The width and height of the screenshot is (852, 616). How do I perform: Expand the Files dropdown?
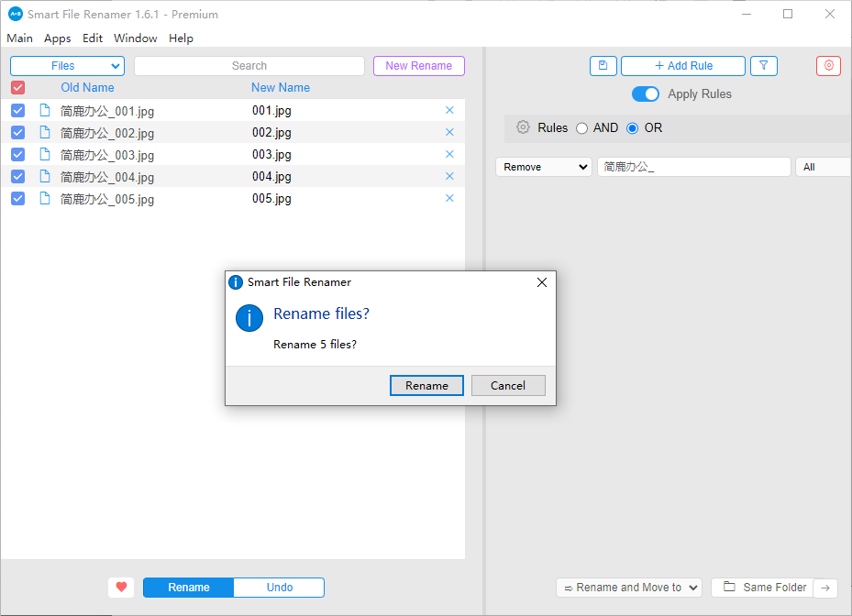click(x=67, y=66)
